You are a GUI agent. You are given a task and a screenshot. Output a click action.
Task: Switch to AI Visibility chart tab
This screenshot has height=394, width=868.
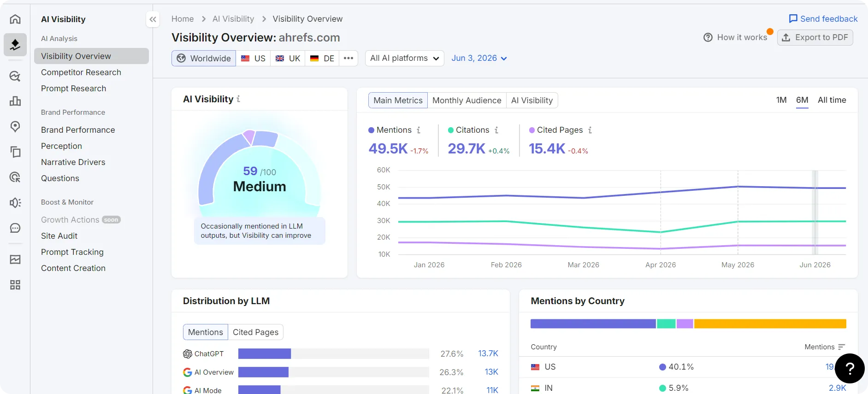532,100
